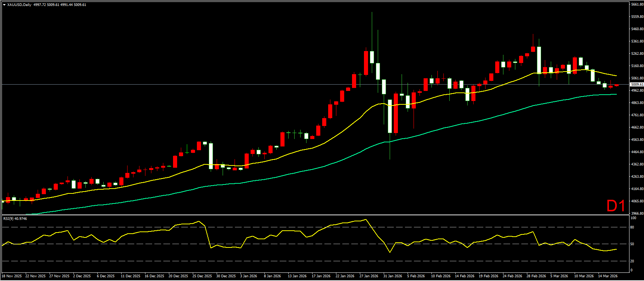
Task: Click the red D1 timeframe label
Action: tap(616, 206)
